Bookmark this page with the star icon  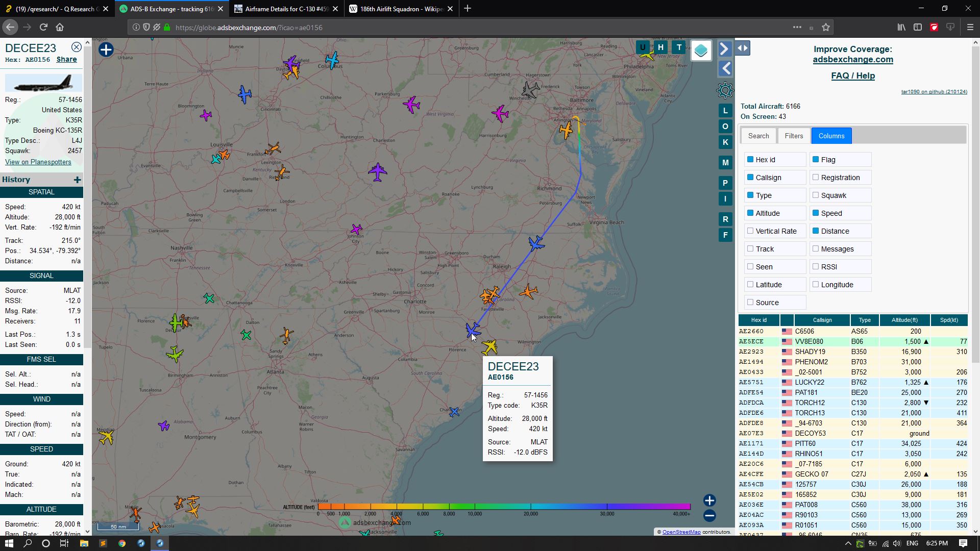(x=826, y=27)
